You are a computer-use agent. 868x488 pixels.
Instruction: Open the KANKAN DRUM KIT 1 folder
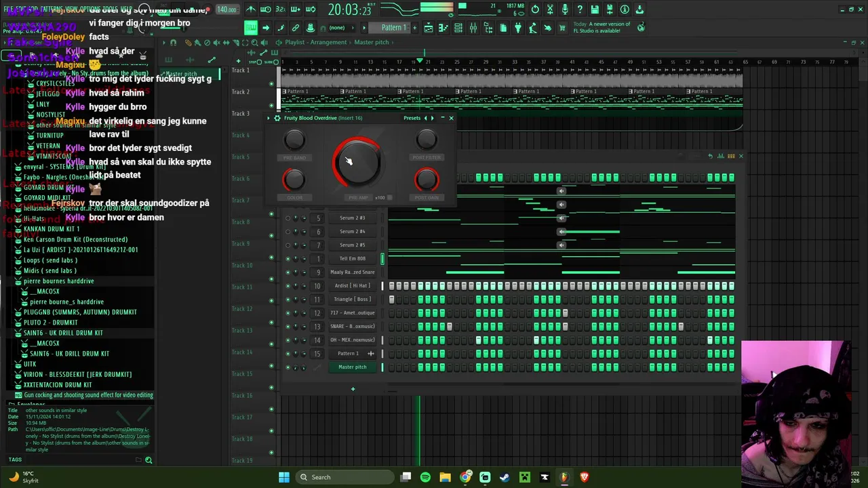tap(52, 229)
